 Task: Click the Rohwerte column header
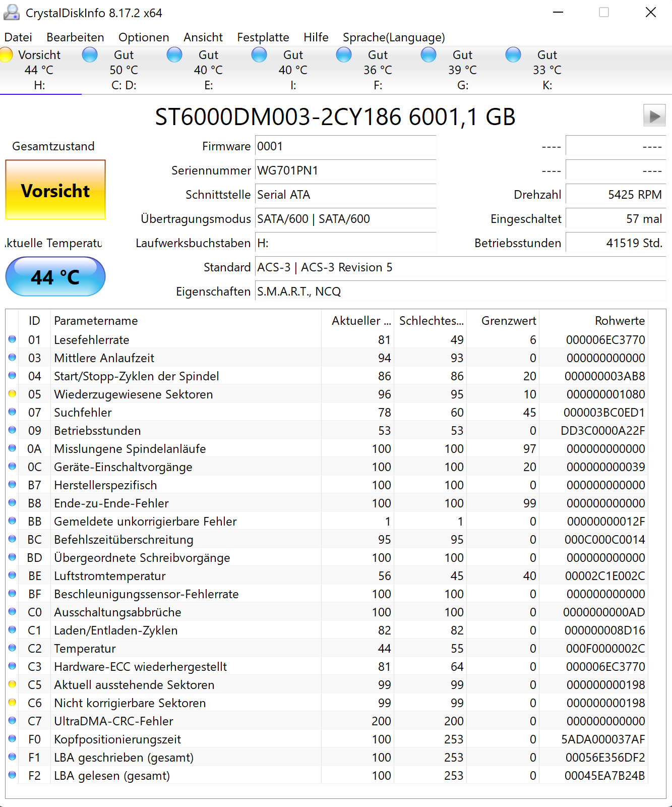(593, 321)
